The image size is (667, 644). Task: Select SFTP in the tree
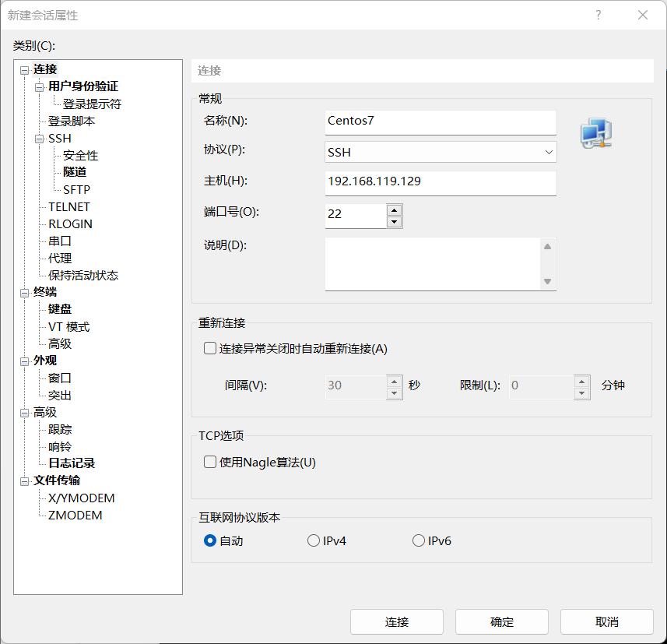(x=76, y=189)
